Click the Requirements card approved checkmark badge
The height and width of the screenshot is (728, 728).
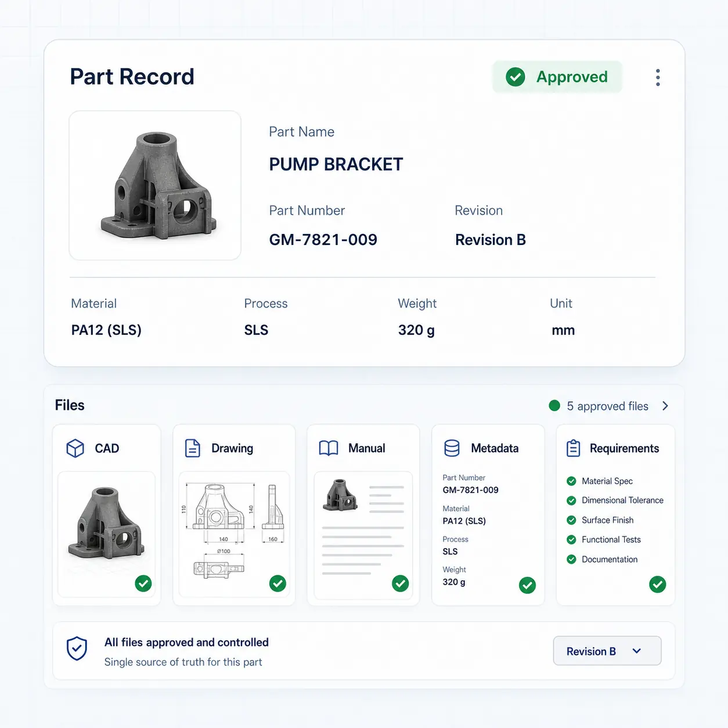pyautogui.click(x=658, y=584)
